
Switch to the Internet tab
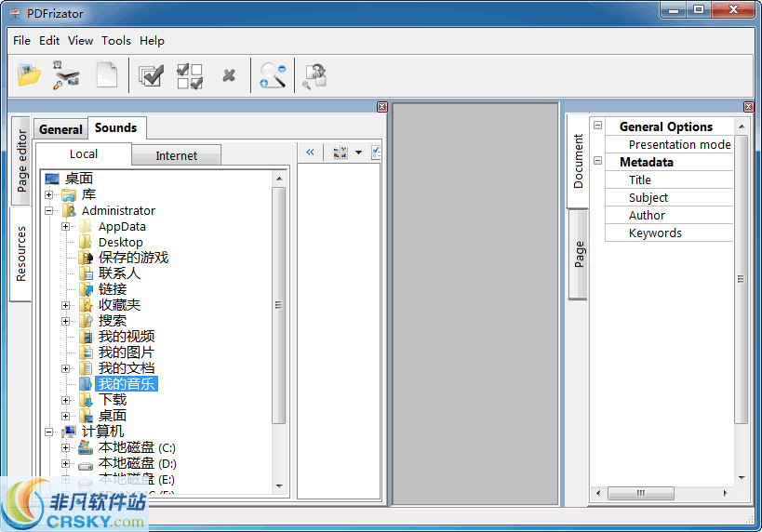click(176, 155)
